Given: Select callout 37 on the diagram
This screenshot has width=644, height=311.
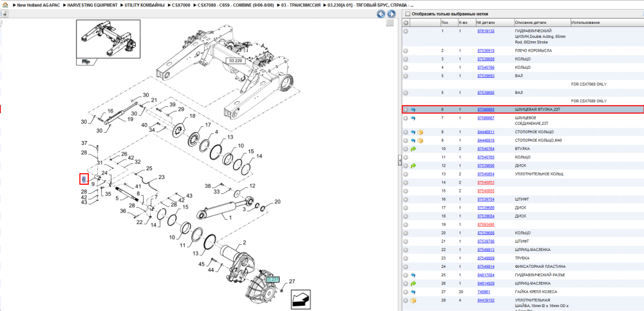Looking at the screenshot, I should (x=84, y=143).
